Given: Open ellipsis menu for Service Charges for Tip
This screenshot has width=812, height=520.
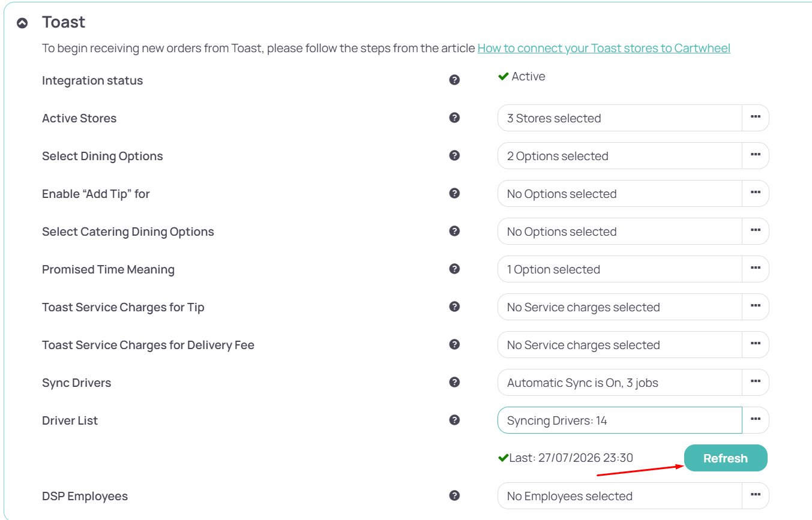Looking at the screenshot, I should 756,307.
